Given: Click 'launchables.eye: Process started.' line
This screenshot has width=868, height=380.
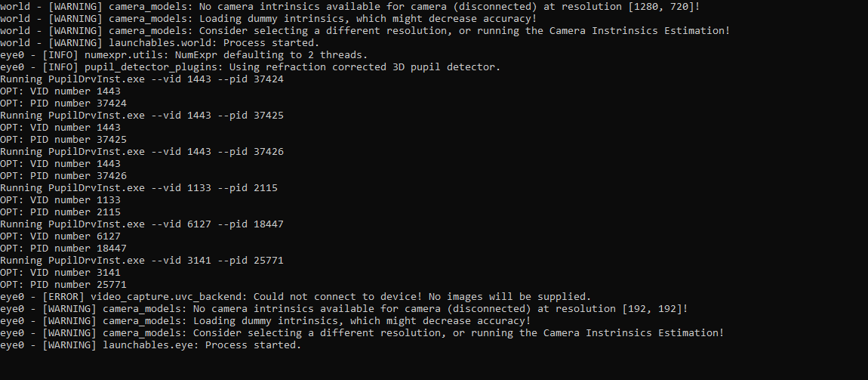Looking at the screenshot, I should (x=150, y=345).
